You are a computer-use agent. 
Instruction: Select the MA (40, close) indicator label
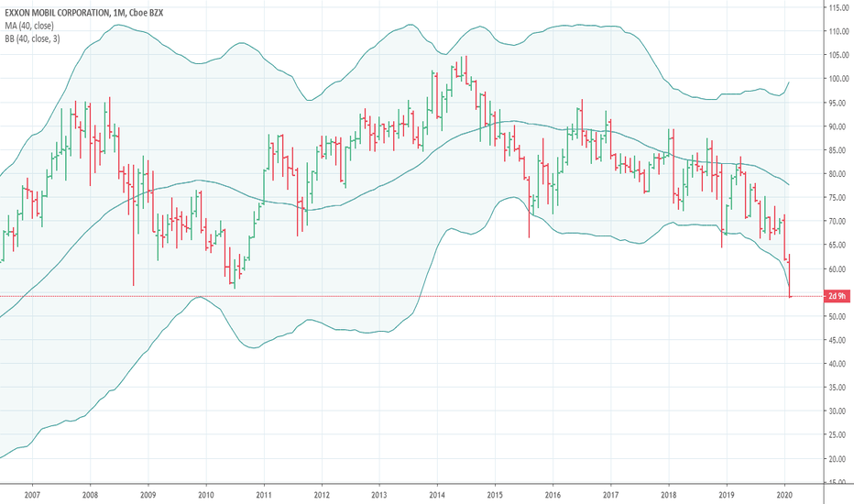(x=29, y=26)
